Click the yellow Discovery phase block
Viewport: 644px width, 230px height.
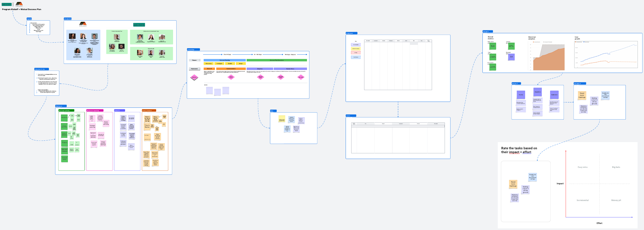click(x=208, y=64)
